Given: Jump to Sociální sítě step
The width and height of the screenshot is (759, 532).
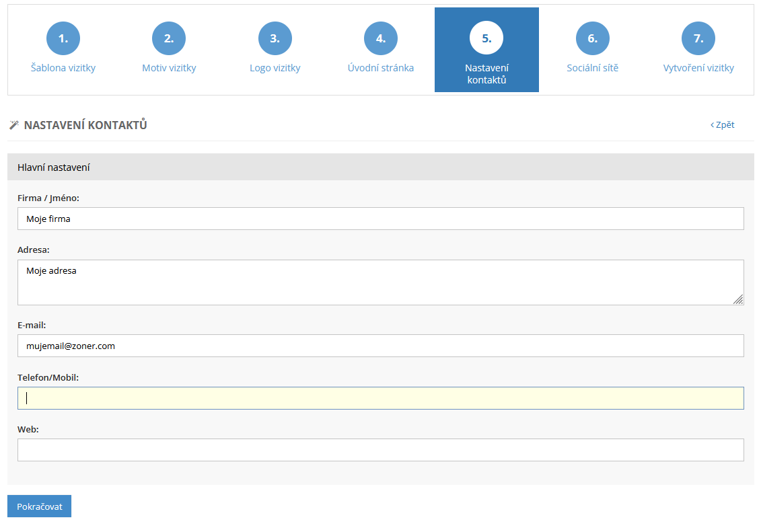Looking at the screenshot, I should [592, 68].
